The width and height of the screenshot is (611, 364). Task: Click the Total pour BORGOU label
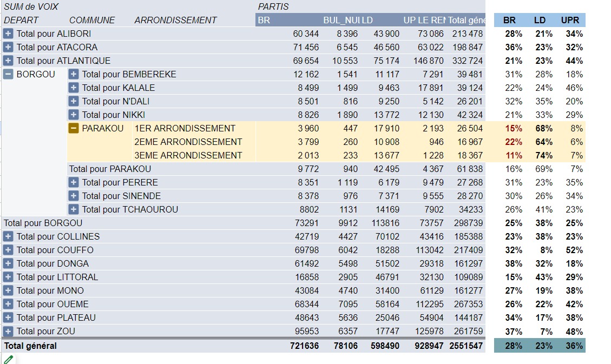(x=43, y=223)
